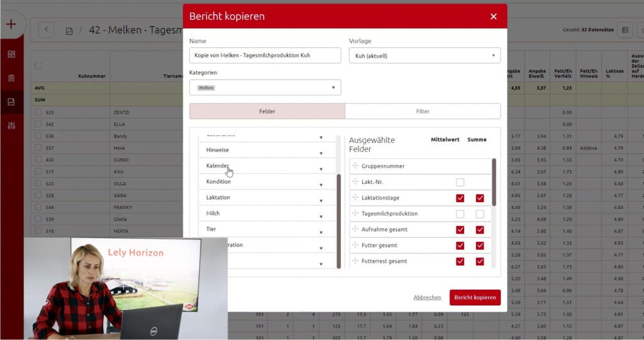Grab drag handle of Futter gesamt field
The height and width of the screenshot is (340, 644).
coord(355,245)
